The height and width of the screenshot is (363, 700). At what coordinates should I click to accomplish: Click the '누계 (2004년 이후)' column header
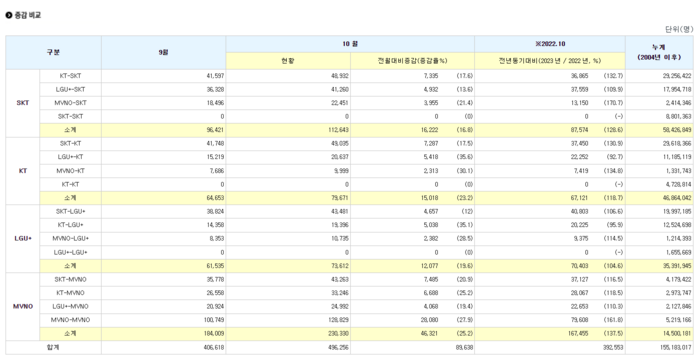659,52
